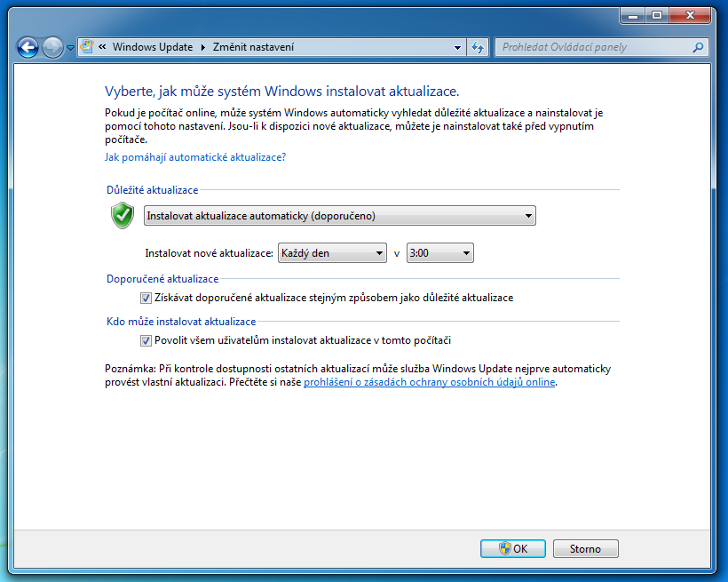Click the double-chevron in the address bar
728x582 pixels.
(x=103, y=46)
